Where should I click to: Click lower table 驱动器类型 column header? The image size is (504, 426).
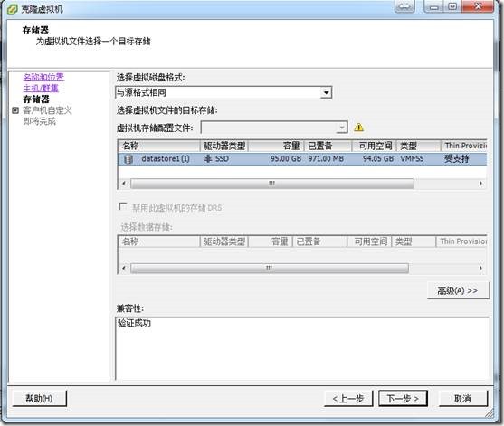(x=224, y=241)
